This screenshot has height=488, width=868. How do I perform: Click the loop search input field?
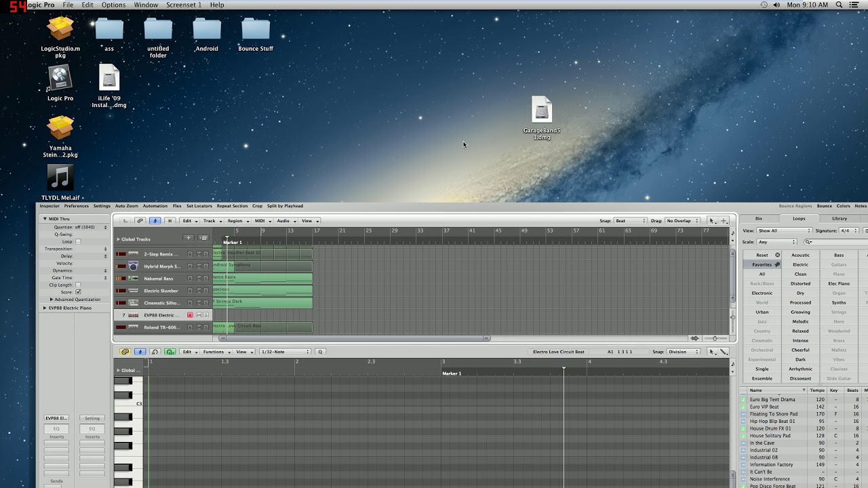click(x=835, y=242)
